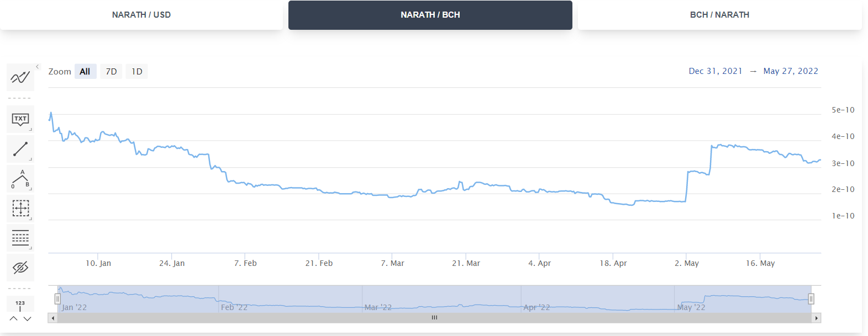Choose the line drawing tool
The height and width of the screenshot is (336, 868).
pyautogui.click(x=20, y=149)
